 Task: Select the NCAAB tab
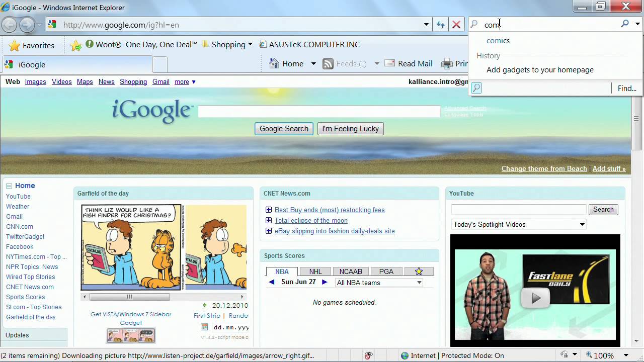pyautogui.click(x=351, y=271)
